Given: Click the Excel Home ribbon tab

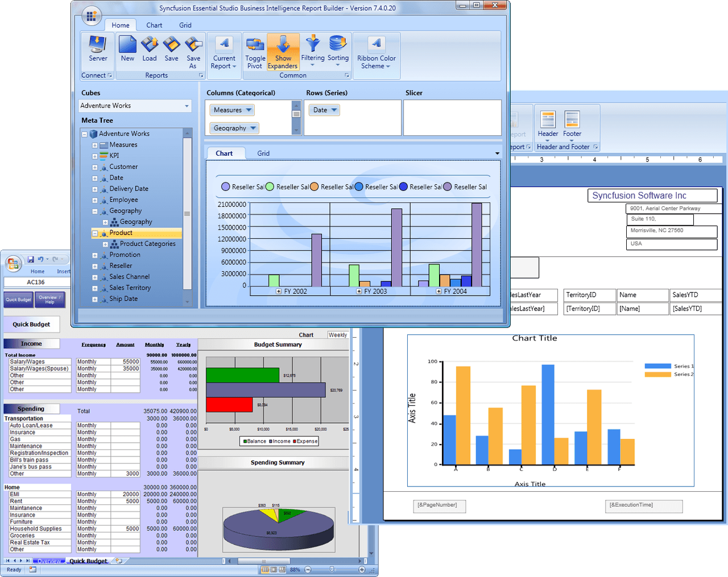Looking at the screenshot, I should 38,272.
